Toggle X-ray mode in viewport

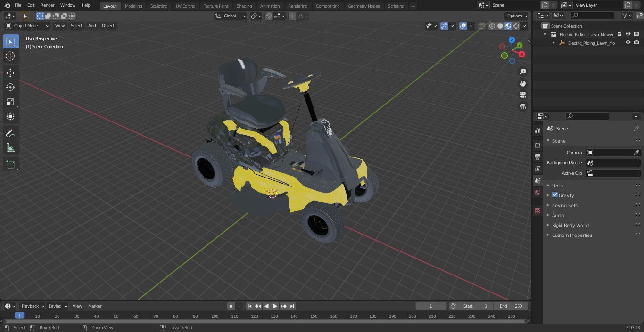click(481, 26)
